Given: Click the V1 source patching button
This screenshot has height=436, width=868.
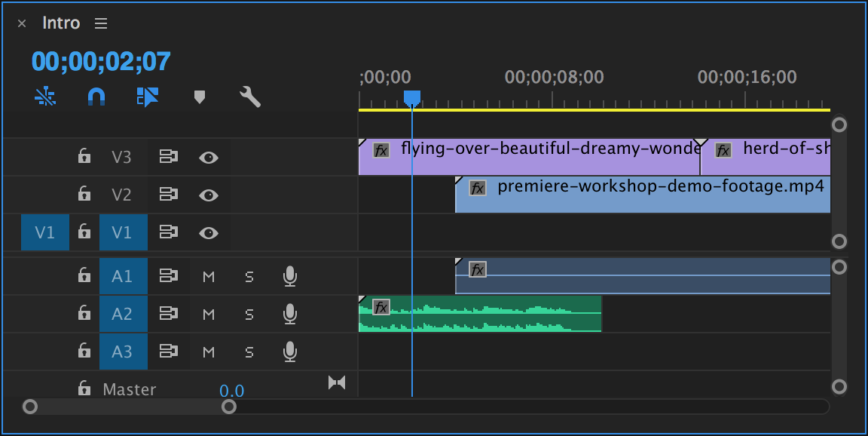Looking at the screenshot, I should click(x=45, y=232).
